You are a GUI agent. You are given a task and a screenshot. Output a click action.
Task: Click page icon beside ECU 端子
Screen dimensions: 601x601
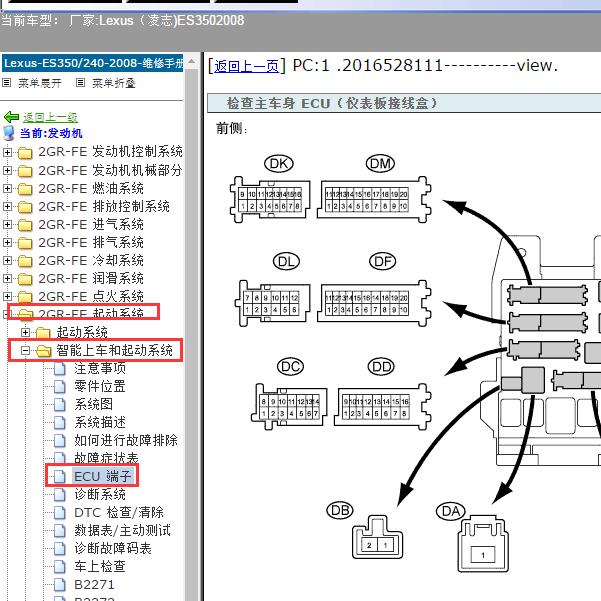click(x=59, y=477)
